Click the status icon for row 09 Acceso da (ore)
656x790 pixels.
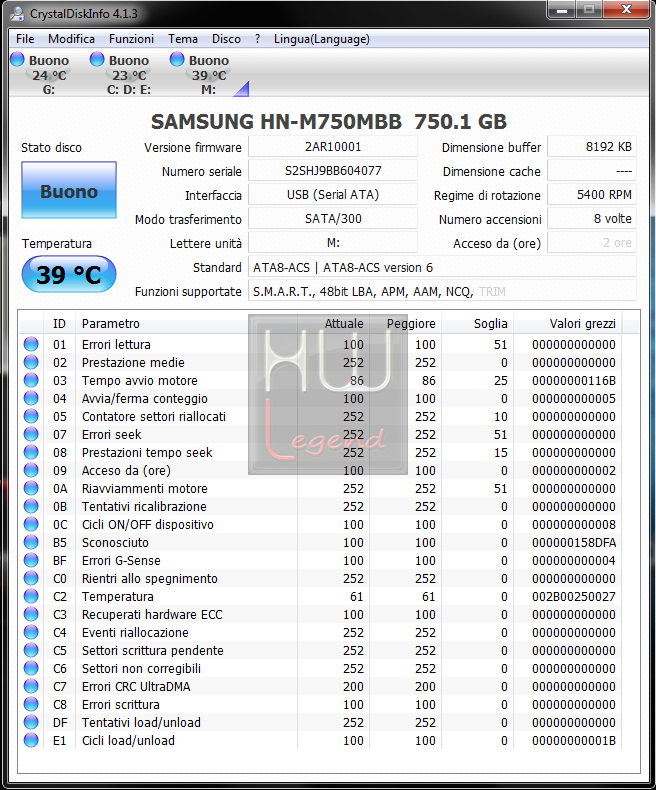pyautogui.click(x=31, y=470)
